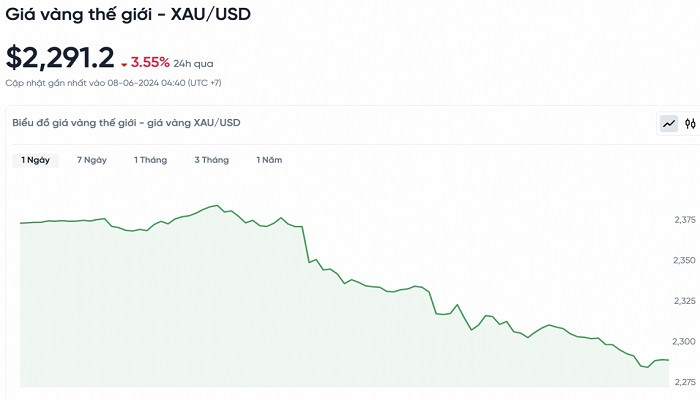
Task: Select the 1 Ngày time range
Action: pos(35,160)
